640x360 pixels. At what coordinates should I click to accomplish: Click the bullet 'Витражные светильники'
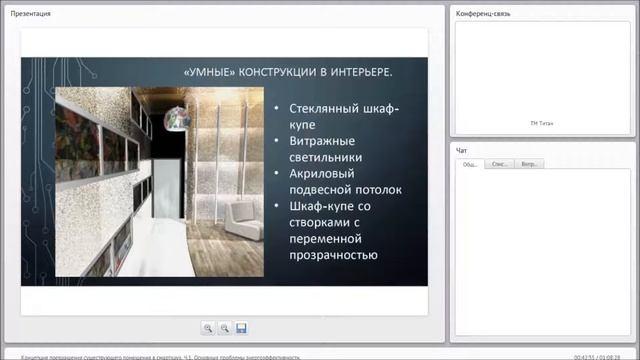pos(326,149)
